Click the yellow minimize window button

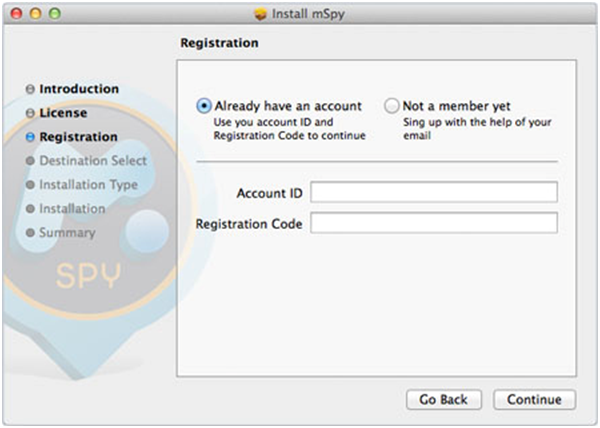(x=36, y=14)
